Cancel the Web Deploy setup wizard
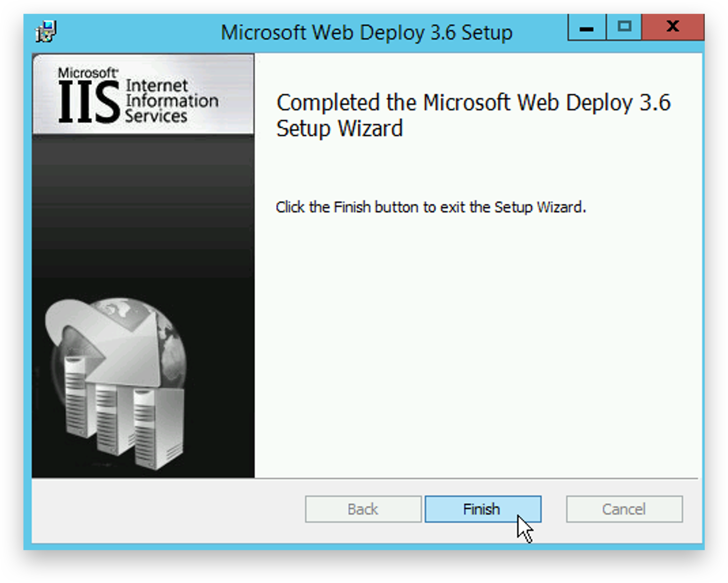The height and width of the screenshot is (583, 728). click(624, 509)
